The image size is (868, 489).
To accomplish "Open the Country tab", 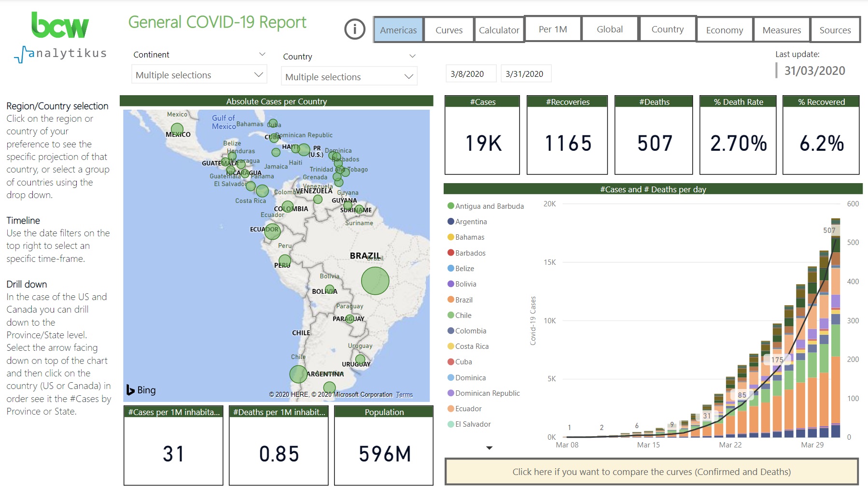I will click(668, 29).
